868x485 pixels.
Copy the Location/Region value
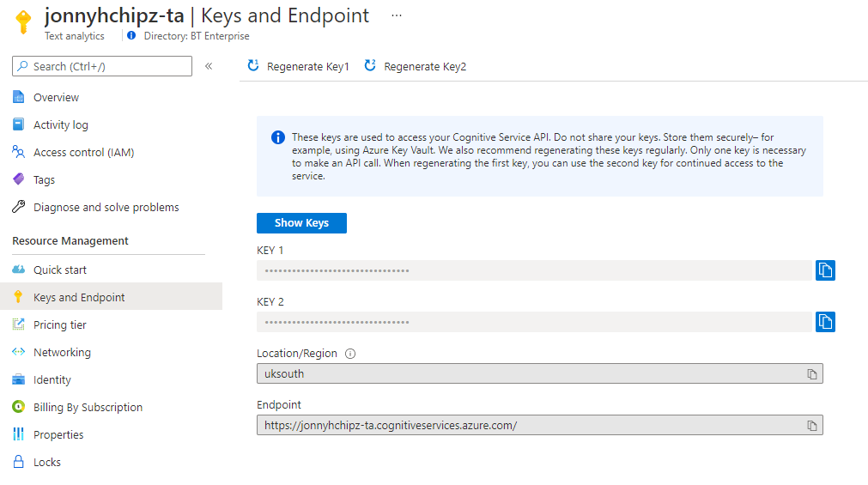[x=811, y=374]
